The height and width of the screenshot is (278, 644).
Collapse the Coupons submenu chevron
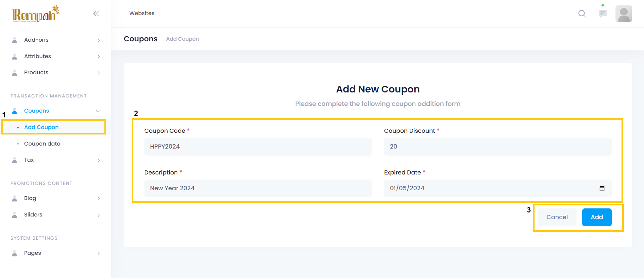click(98, 111)
